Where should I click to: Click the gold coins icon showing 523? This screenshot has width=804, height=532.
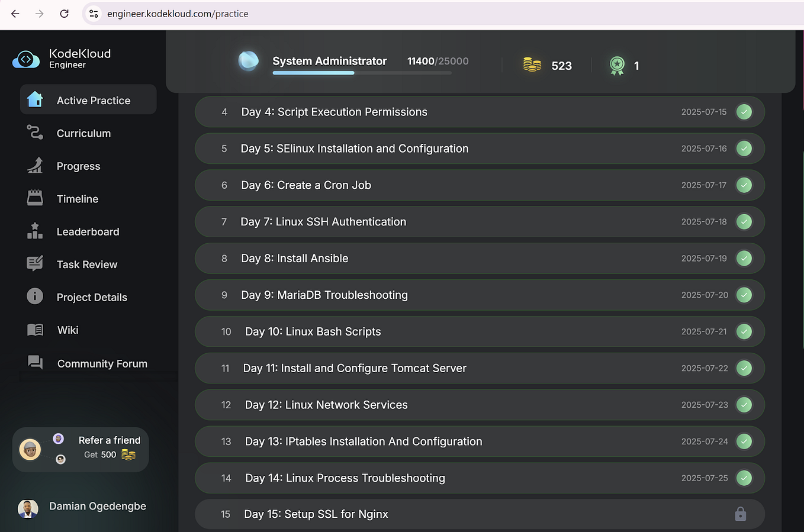pyautogui.click(x=532, y=66)
